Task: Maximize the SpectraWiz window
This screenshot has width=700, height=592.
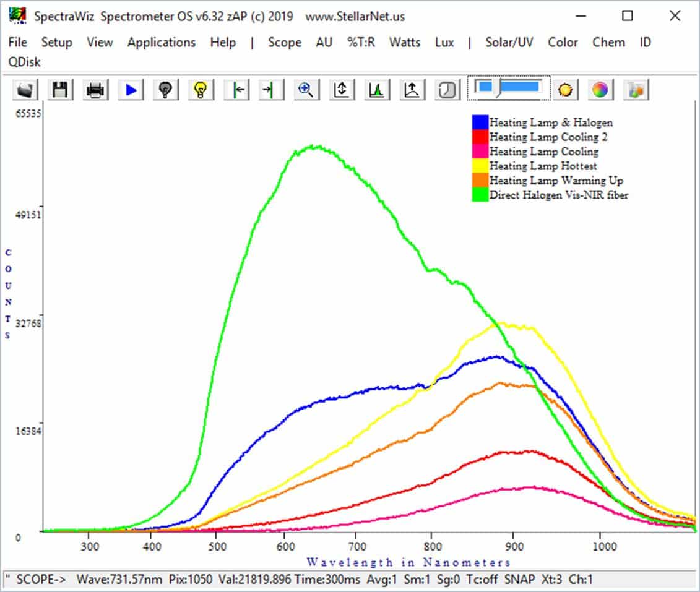Action: [x=627, y=15]
